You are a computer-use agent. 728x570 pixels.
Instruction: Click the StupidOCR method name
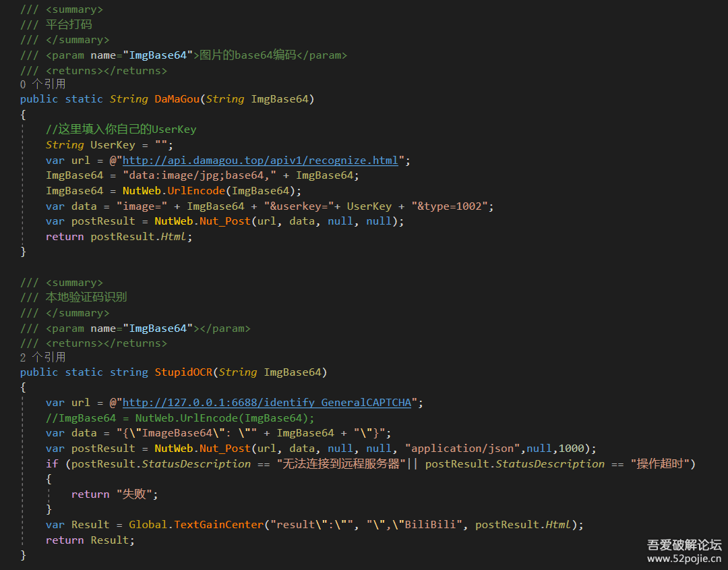pos(183,372)
